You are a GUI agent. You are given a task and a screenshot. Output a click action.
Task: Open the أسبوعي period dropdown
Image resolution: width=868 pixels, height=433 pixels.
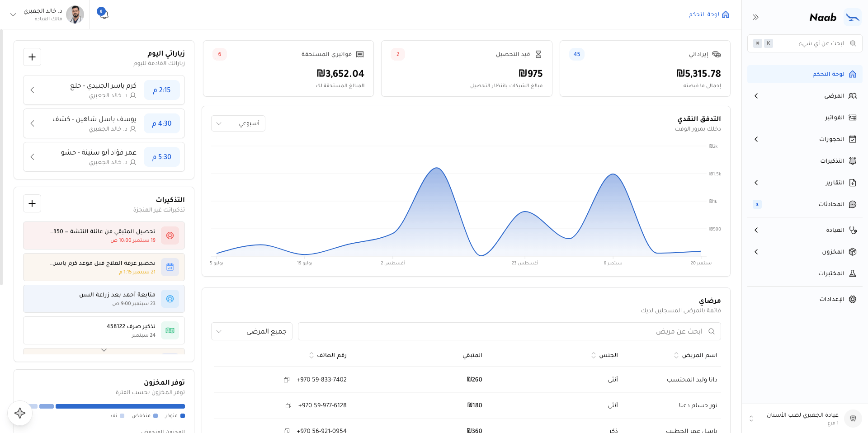click(x=238, y=123)
